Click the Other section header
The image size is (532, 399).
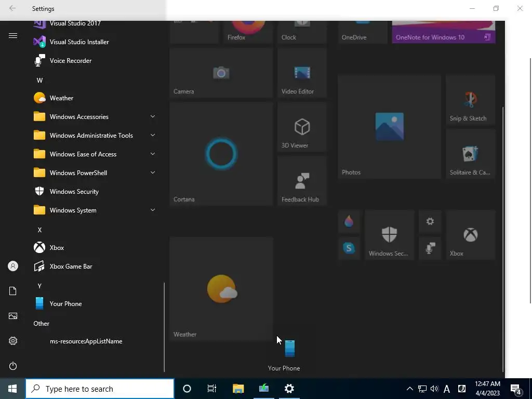42,324
